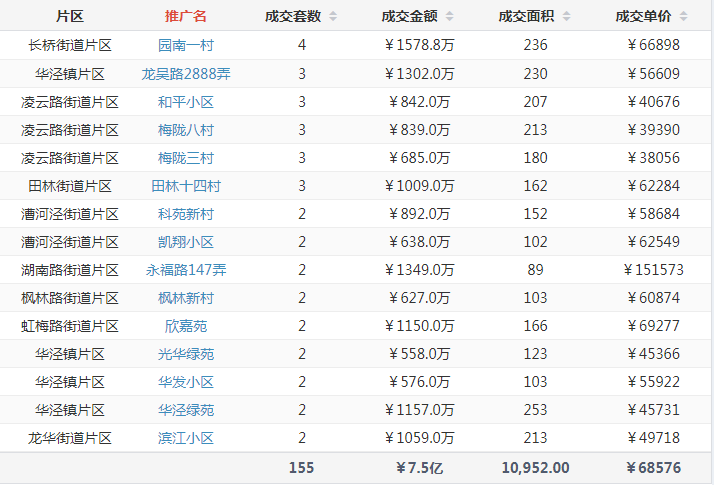714x485 pixels.
Task: Click unit price ¥62284
Action: click(x=653, y=186)
